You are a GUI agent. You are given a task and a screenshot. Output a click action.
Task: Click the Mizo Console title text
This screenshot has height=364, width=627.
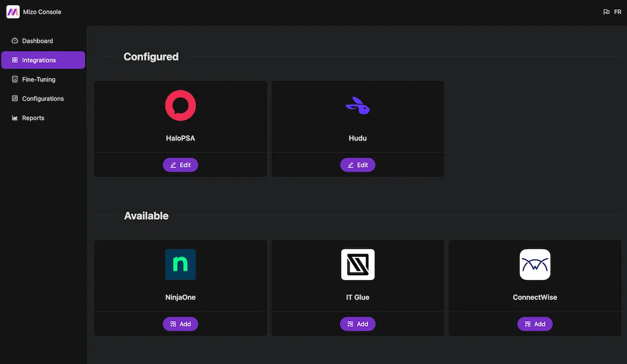(x=42, y=12)
